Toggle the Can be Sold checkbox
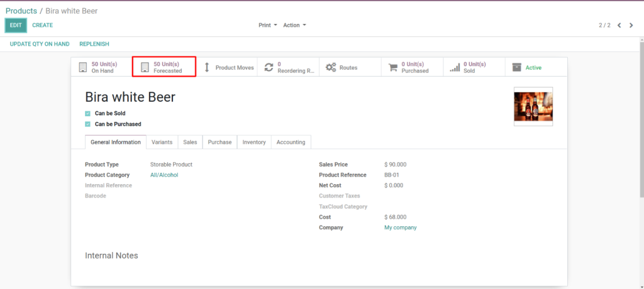The width and height of the screenshot is (644, 289). tap(87, 114)
